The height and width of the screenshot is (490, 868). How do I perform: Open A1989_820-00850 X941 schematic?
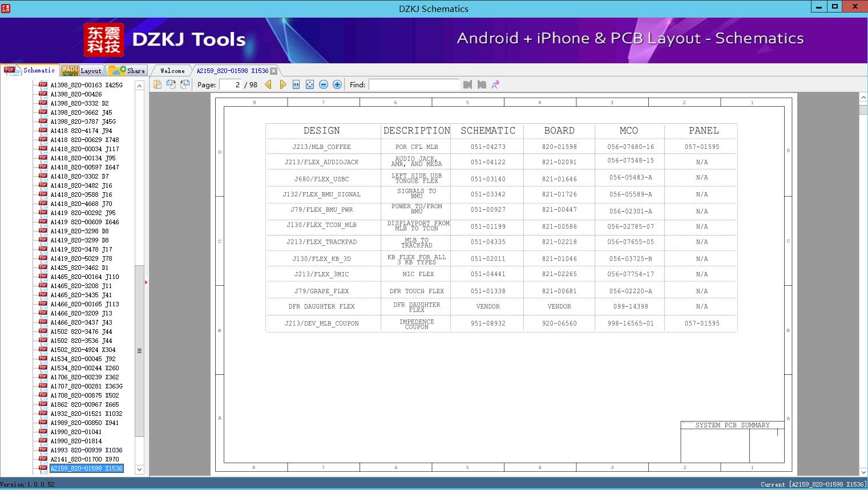[x=84, y=423]
